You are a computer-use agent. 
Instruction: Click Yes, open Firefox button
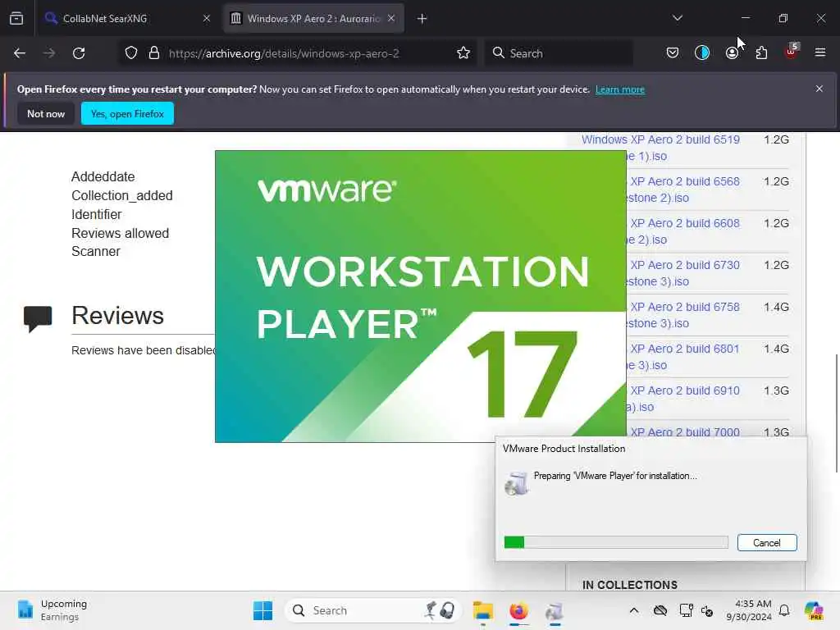[127, 113]
